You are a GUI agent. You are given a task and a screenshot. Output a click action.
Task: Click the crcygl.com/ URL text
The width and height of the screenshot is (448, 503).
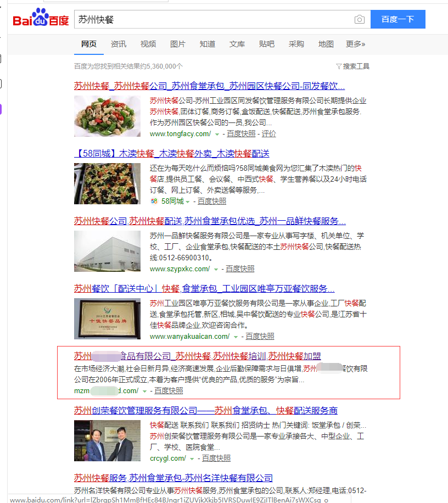tap(167, 458)
